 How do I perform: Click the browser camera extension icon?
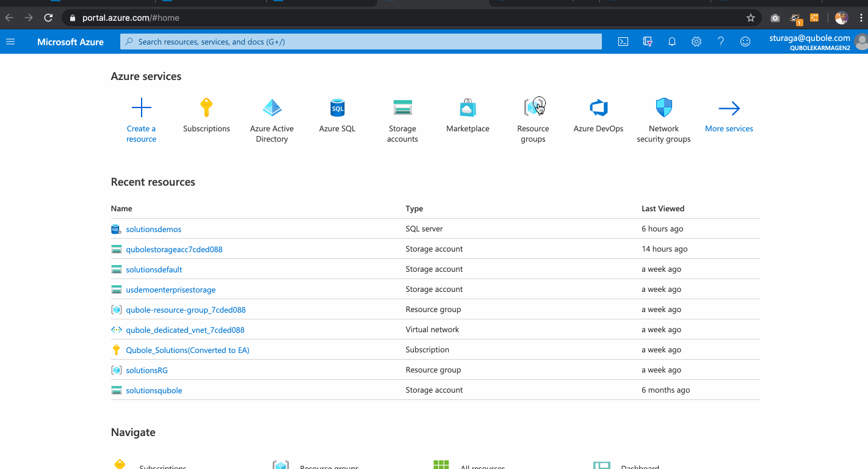775,18
